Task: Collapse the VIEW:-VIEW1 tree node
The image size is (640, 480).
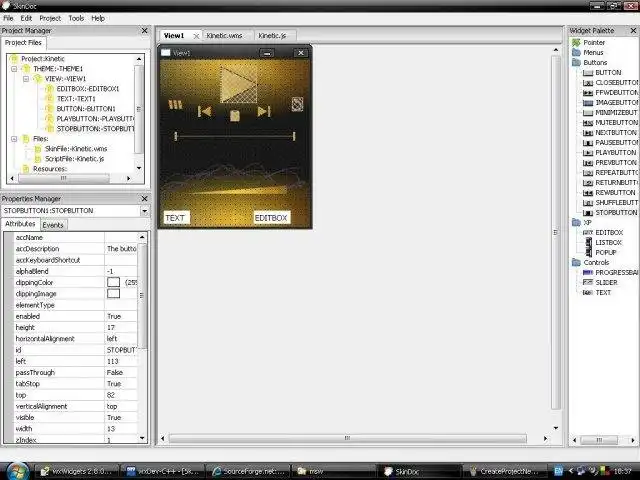Action: tap(26, 79)
